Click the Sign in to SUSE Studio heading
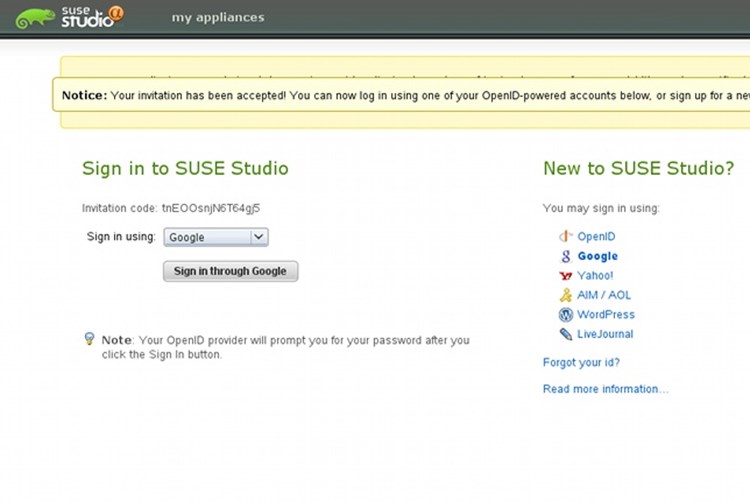Screen dimensions: 750x501 click(185, 168)
